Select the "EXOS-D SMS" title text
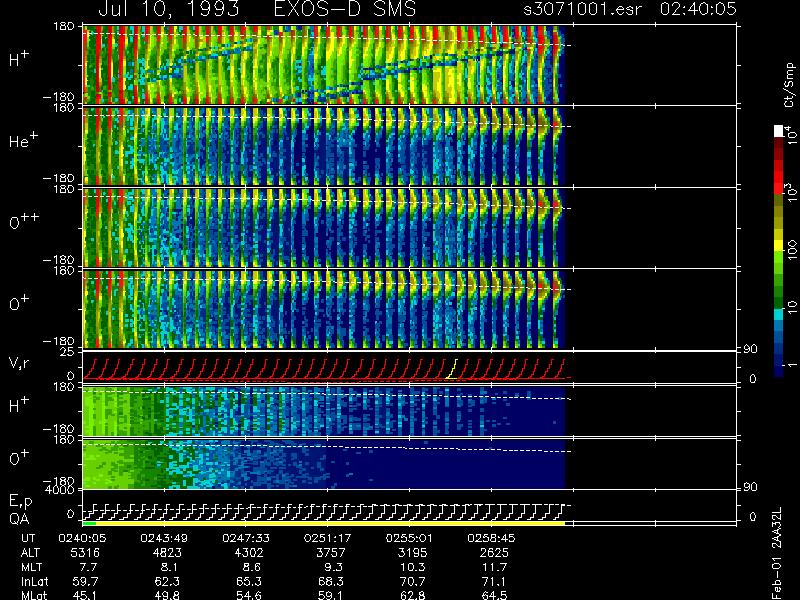Image resolution: width=800 pixels, height=600 pixels. click(x=345, y=9)
